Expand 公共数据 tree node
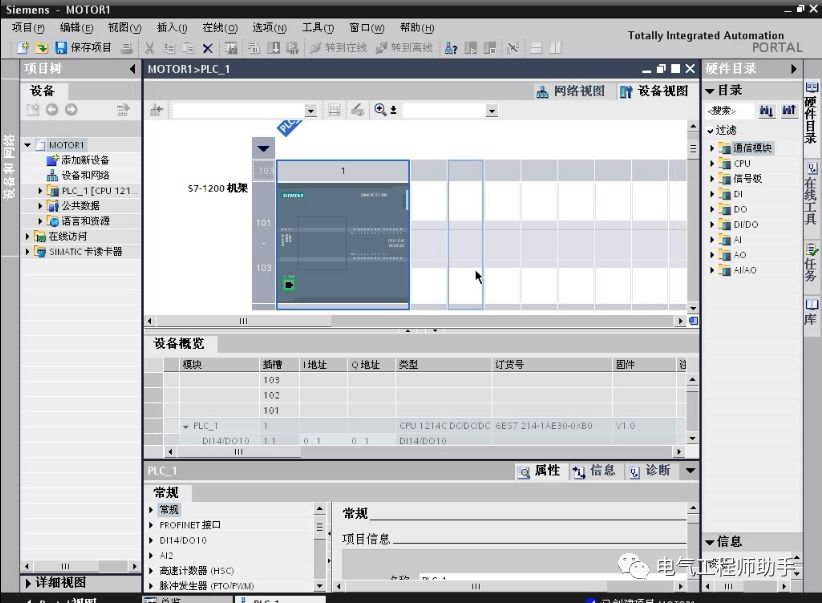The image size is (822, 603). [x=40, y=206]
